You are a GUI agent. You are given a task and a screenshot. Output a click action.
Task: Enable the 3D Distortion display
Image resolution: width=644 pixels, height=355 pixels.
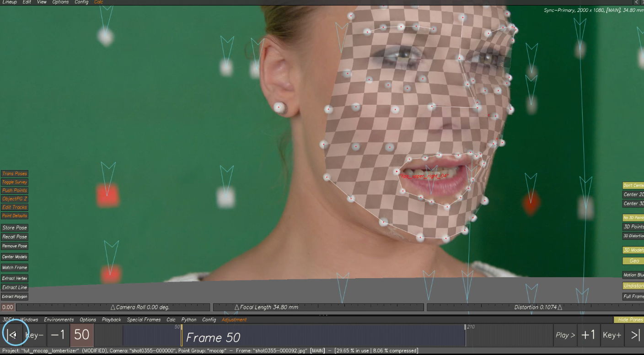coord(633,236)
